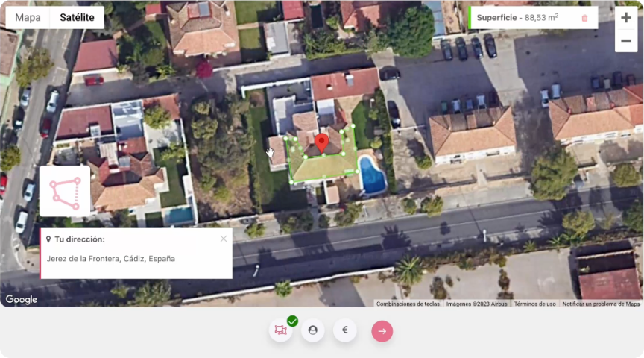Open the user profile step
This screenshot has height=358, width=644.
click(312, 330)
